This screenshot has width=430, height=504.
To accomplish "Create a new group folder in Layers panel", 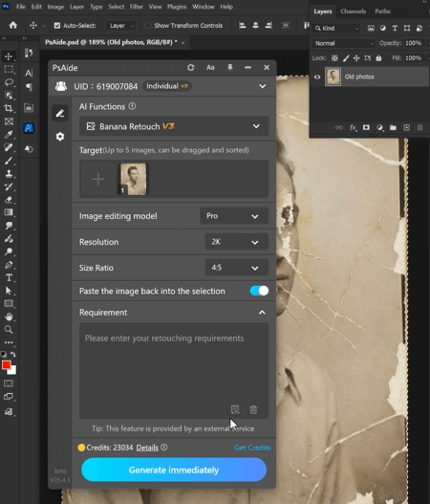I will (x=393, y=128).
